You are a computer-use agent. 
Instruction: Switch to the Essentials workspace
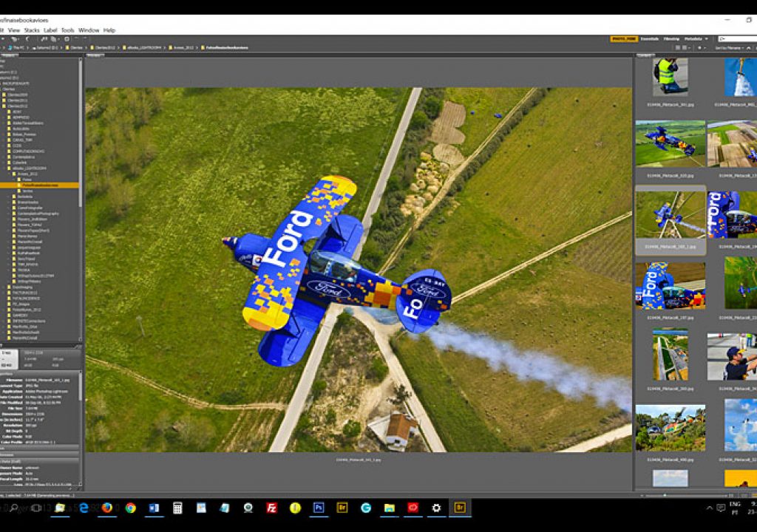[x=649, y=39]
